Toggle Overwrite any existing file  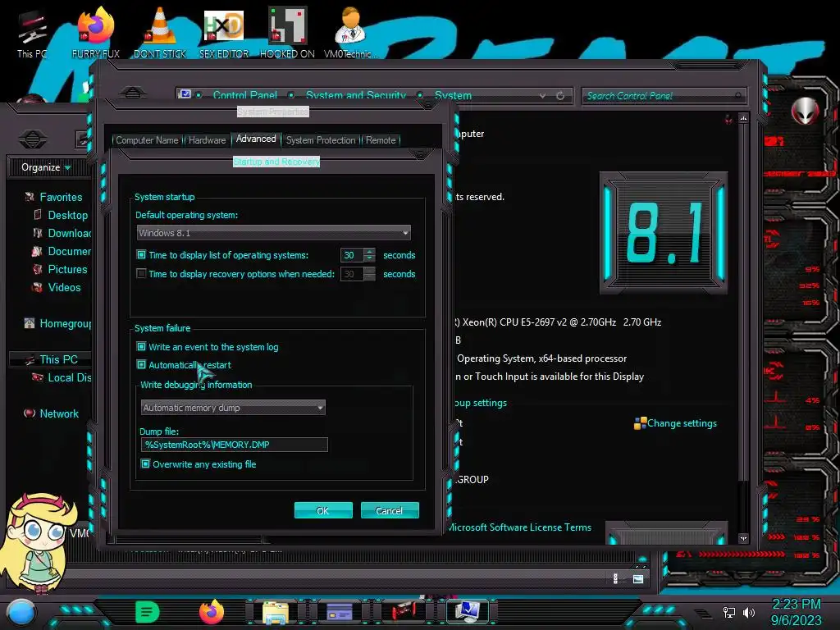tap(145, 464)
